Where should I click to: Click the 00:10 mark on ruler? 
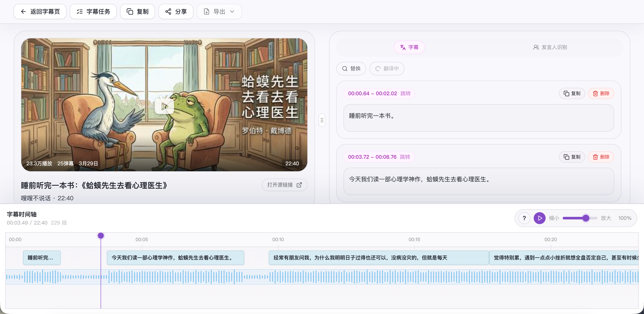click(278, 239)
